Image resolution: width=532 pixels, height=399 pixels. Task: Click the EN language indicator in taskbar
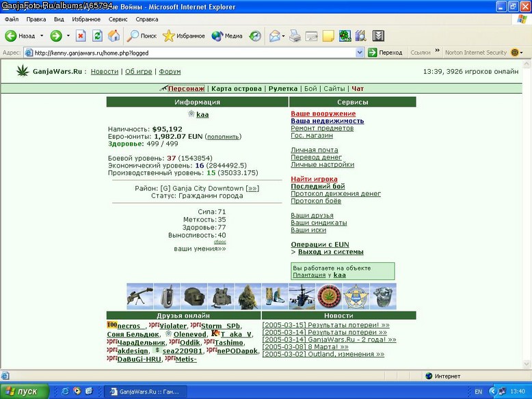(x=478, y=392)
